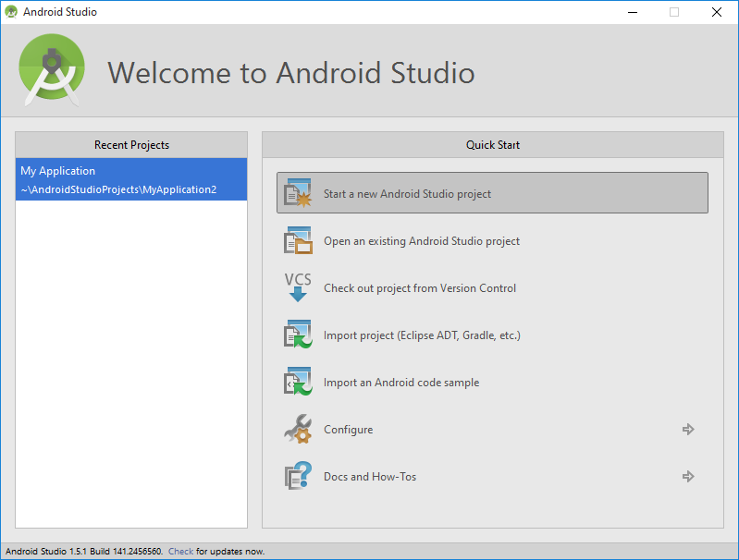
Task: Expand the Docs and How-Tos arrow
Action: point(688,476)
